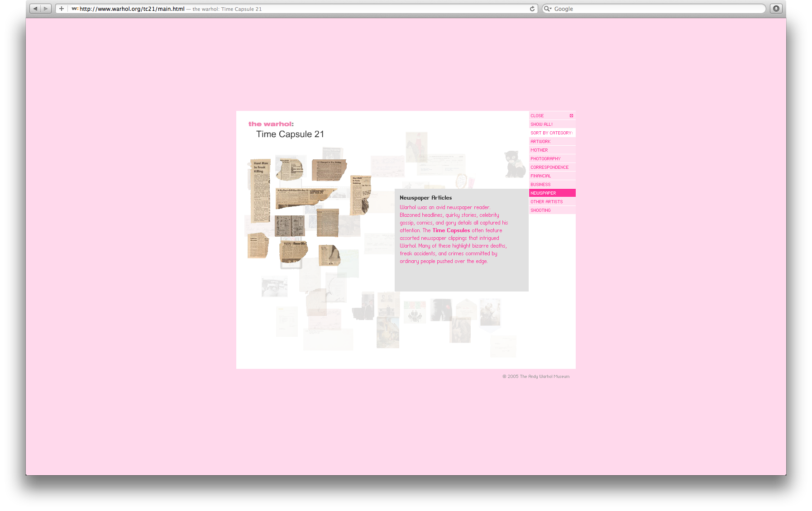This screenshot has height=511, width=812.
Task: Click the forward navigation arrow
Action: (45, 8)
